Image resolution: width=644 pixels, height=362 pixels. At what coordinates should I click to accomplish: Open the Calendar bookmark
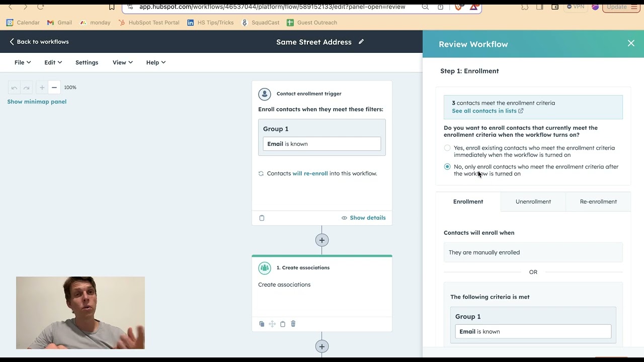pos(23,23)
